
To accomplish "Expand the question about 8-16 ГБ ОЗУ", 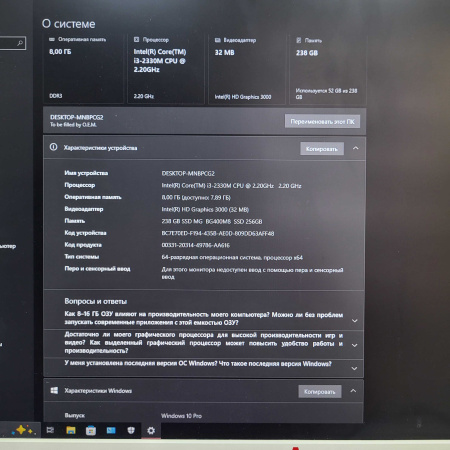I will [355, 321].
